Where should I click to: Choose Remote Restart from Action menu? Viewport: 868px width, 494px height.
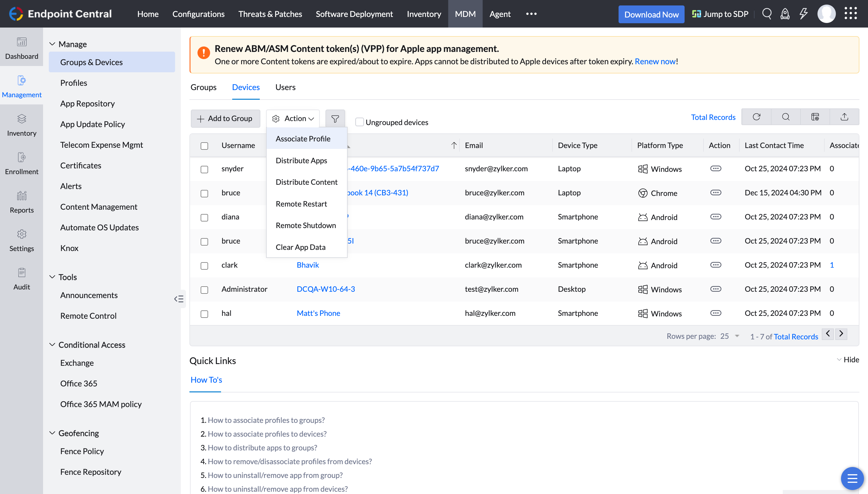(x=301, y=204)
